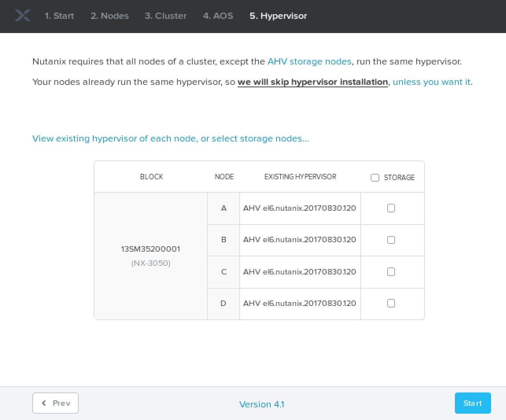Screen dimensions: 506x420
Task: Switch to the 2. Nodes step
Action: 109,16
